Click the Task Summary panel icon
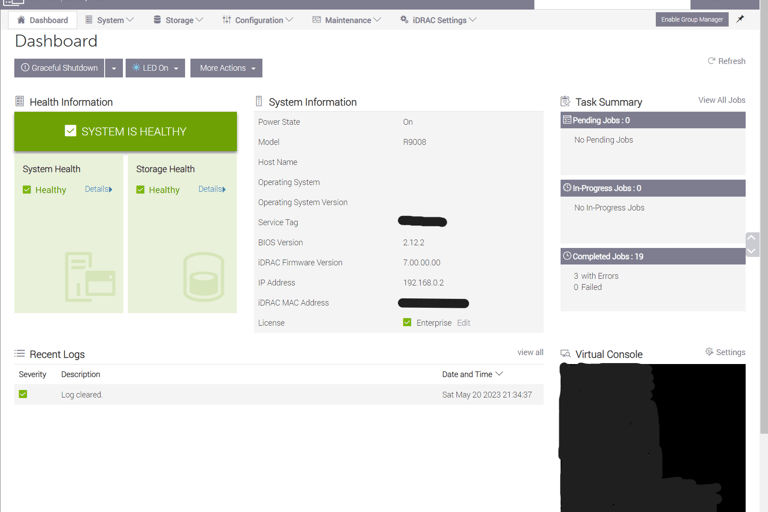This screenshot has width=768, height=512. [x=565, y=101]
